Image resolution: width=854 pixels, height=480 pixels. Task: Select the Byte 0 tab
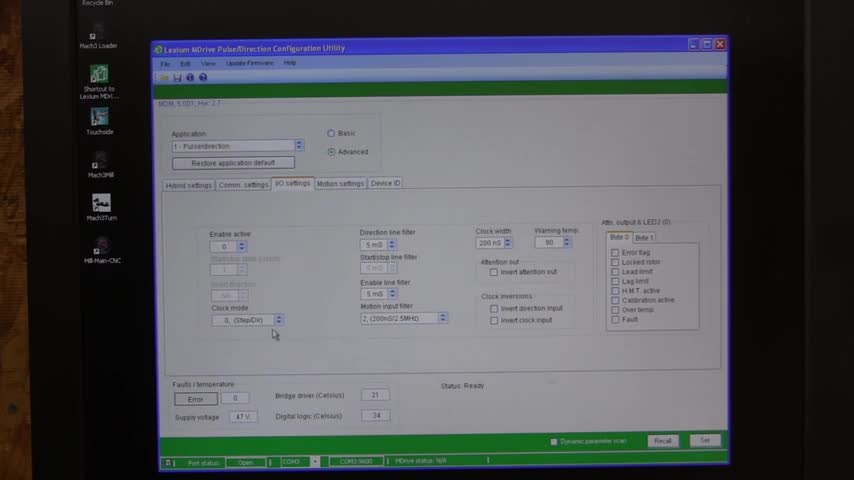[x=619, y=238]
